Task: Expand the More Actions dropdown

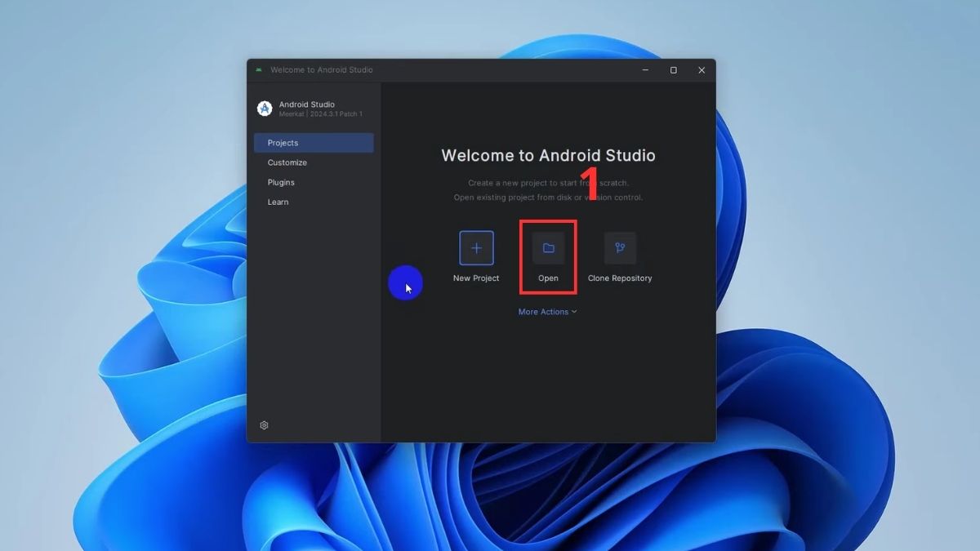Action: (547, 312)
